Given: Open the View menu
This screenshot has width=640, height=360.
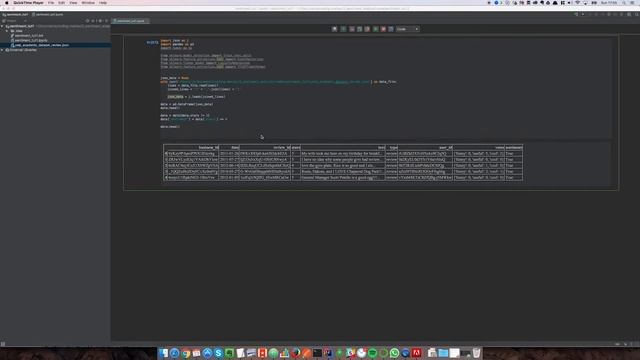Looking at the screenshot, I should [73, 3].
